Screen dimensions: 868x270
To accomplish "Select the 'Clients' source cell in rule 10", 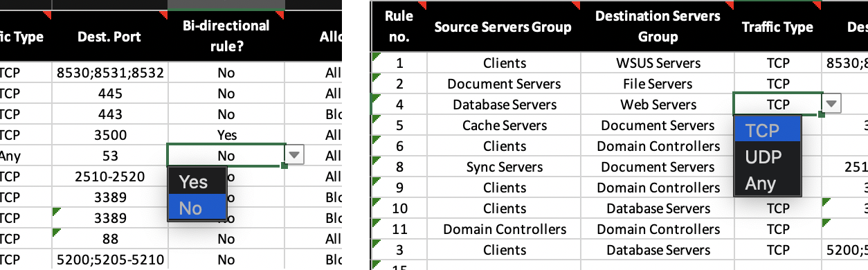I will tap(503, 208).
